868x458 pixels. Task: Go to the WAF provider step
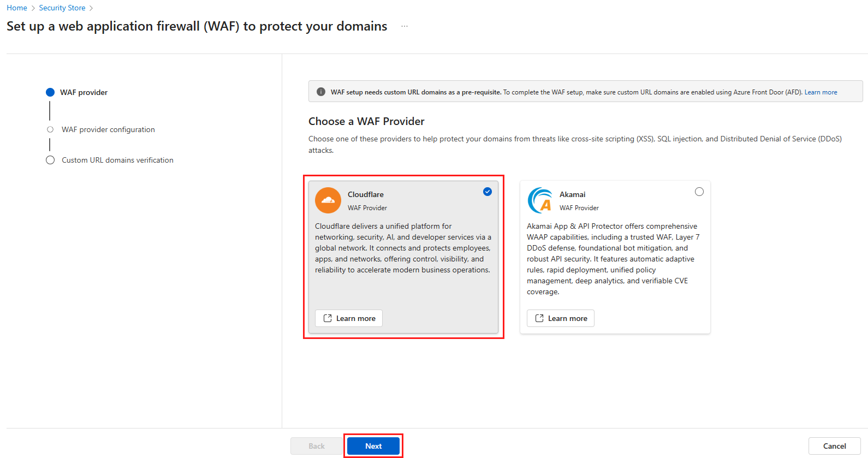click(84, 92)
